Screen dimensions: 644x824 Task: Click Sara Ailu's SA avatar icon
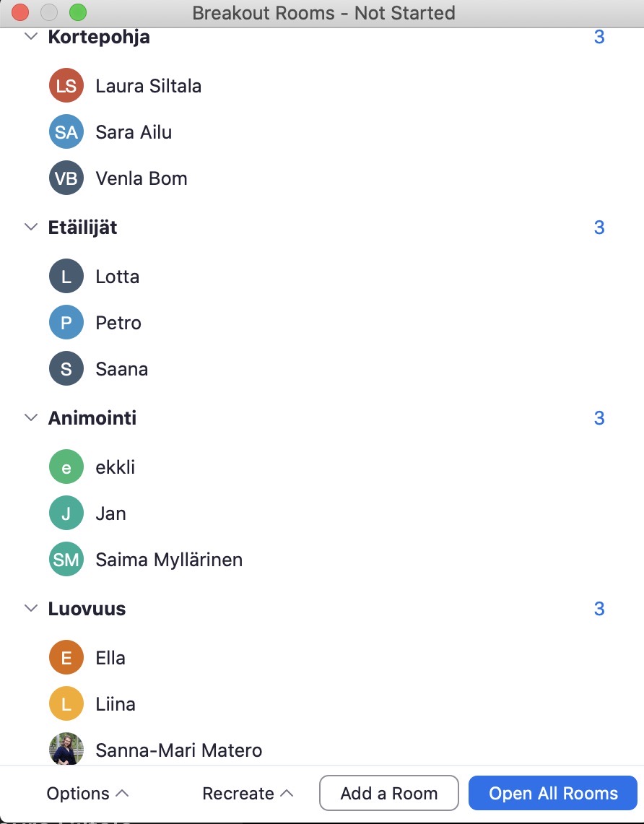66,132
